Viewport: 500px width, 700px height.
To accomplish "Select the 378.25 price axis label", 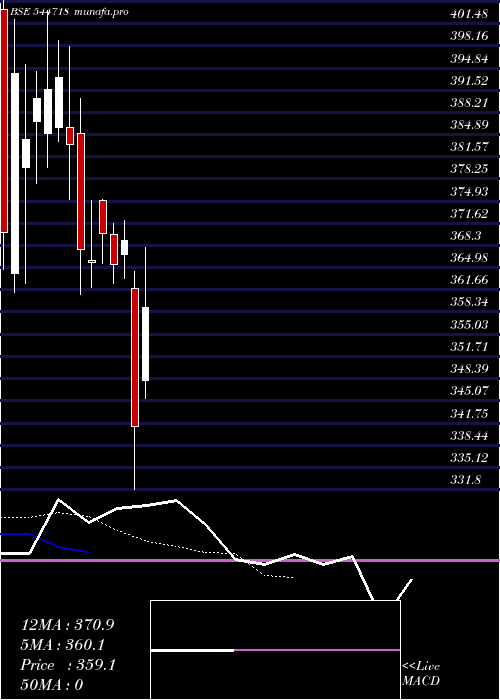I will point(469,169).
